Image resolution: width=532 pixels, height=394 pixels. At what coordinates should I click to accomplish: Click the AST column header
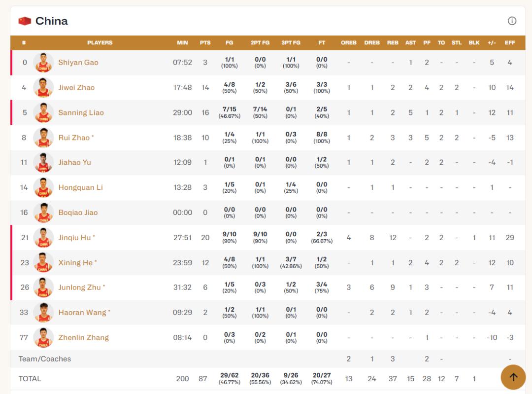(x=410, y=43)
